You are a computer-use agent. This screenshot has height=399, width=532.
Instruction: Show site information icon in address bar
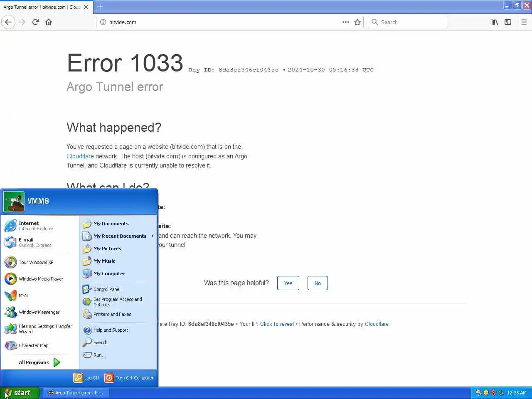(x=103, y=22)
